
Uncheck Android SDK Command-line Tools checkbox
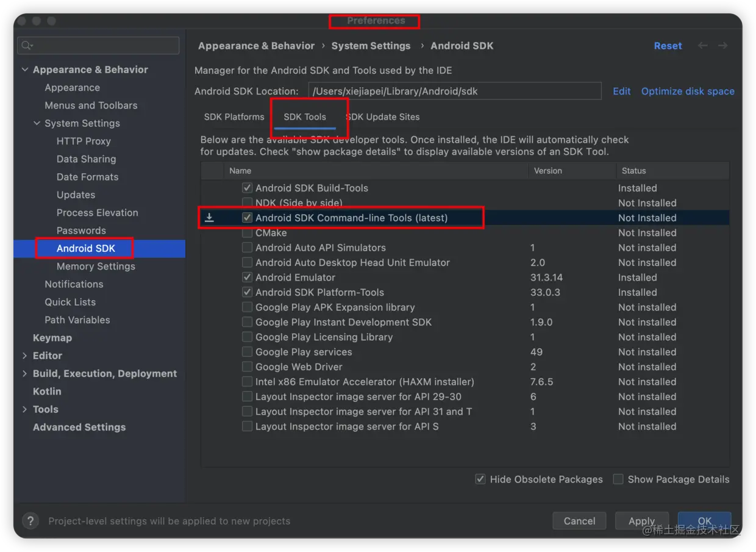(247, 218)
